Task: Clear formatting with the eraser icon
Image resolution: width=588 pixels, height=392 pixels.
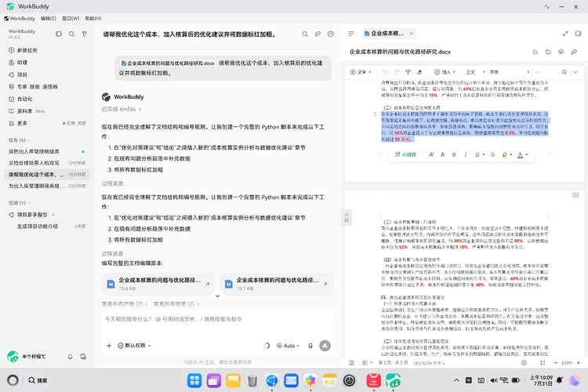Action: point(419,71)
